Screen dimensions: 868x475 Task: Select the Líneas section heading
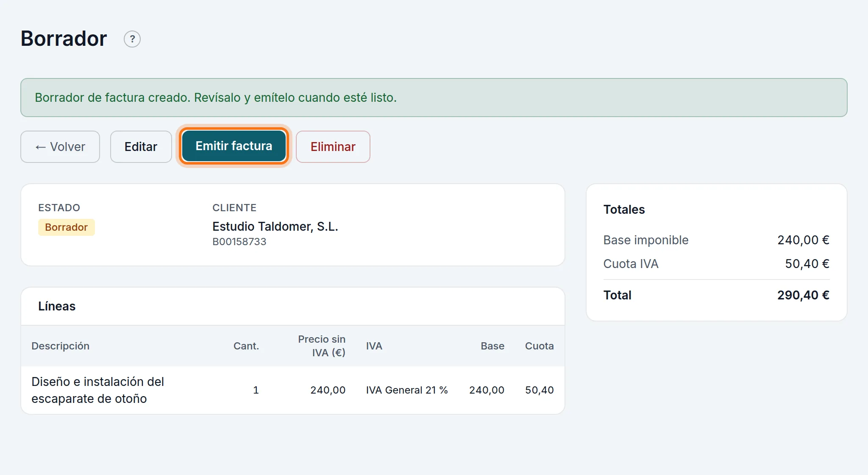[57, 306]
